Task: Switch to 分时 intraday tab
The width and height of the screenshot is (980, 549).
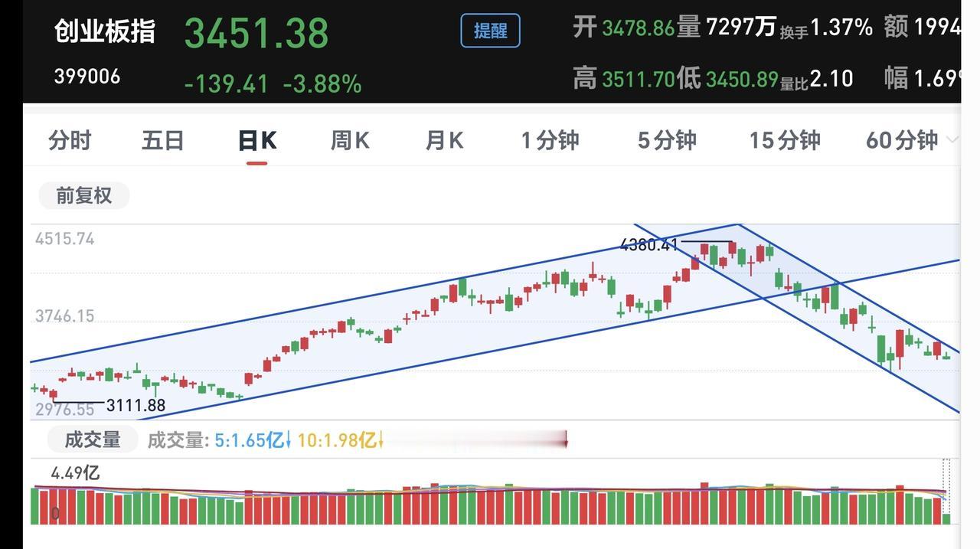Action: (x=70, y=140)
